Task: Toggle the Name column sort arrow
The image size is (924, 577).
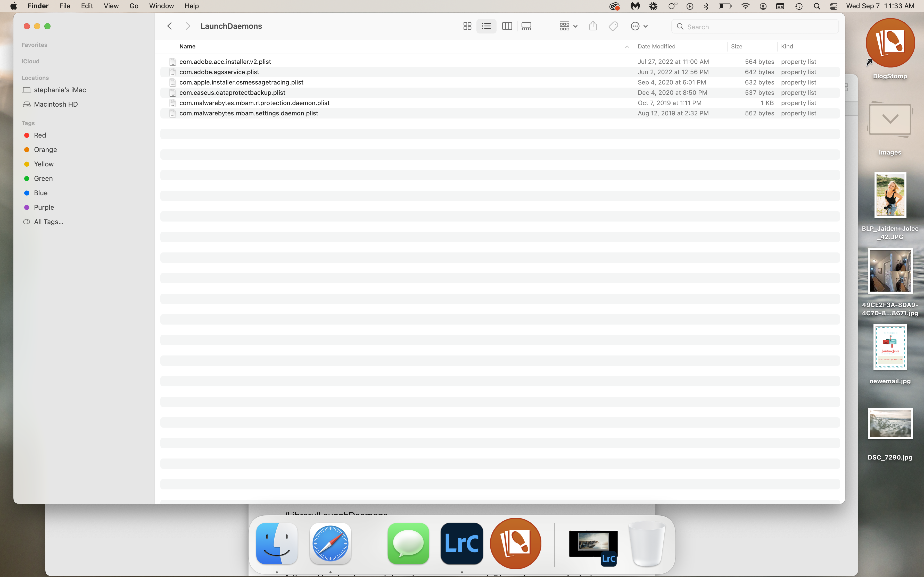Action: click(627, 47)
